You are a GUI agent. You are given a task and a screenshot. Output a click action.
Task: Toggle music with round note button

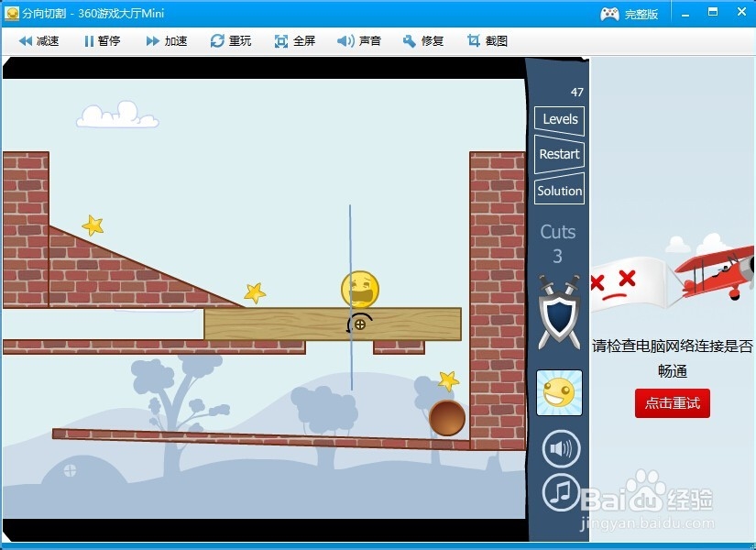tap(561, 492)
